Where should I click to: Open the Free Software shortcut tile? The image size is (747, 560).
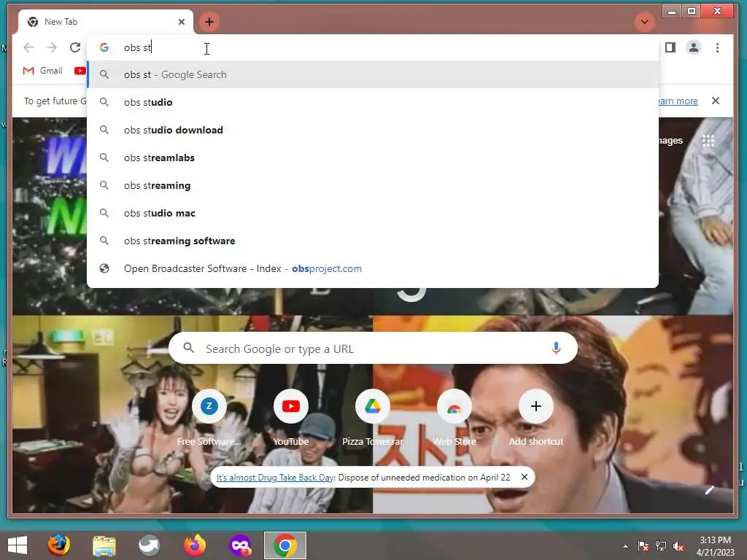point(209,418)
